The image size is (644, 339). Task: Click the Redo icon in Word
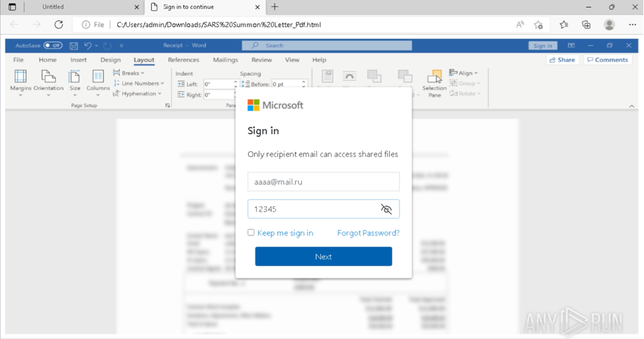pos(107,46)
